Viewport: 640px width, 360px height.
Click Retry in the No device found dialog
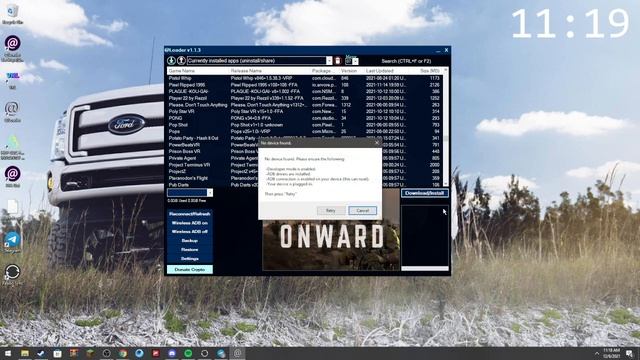tap(331, 211)
